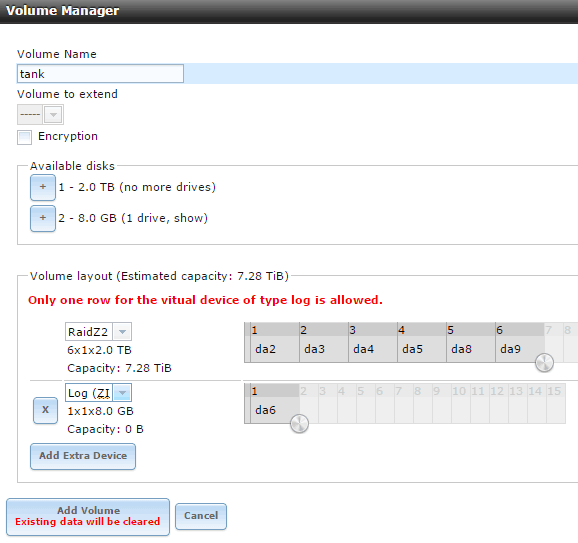578x543 pixels.
Task: Click the '6x1x2.0 TB' label
Action: [100, 350]
